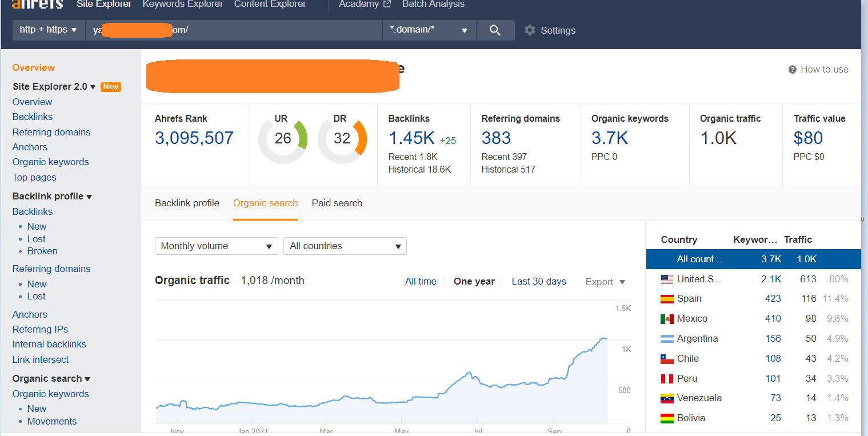Switch to Site Explorer in top menu
Screen dimensions: 868x436
(x=104, y=4)
